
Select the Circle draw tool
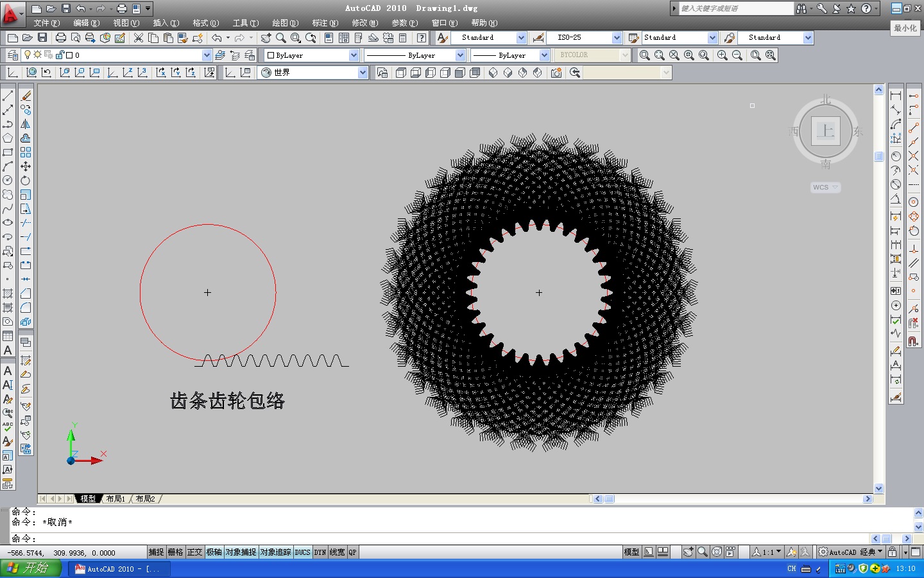coord(8,180)
